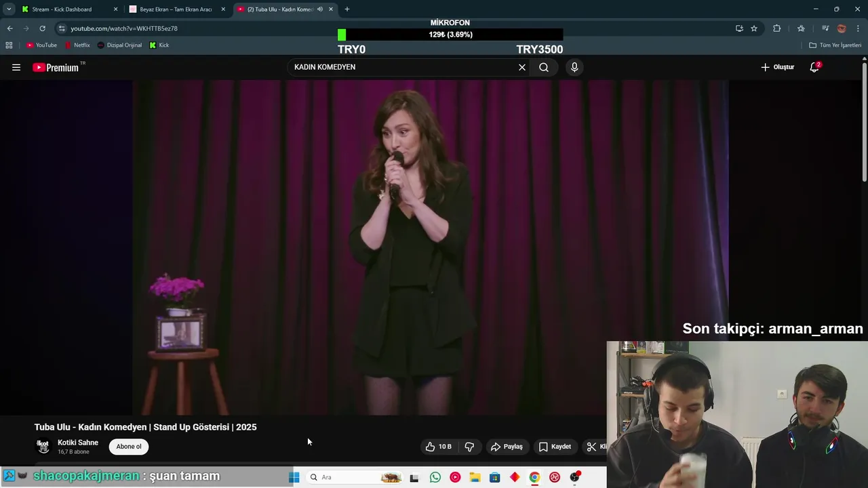Open Windows Start menu

pos(294,477)
